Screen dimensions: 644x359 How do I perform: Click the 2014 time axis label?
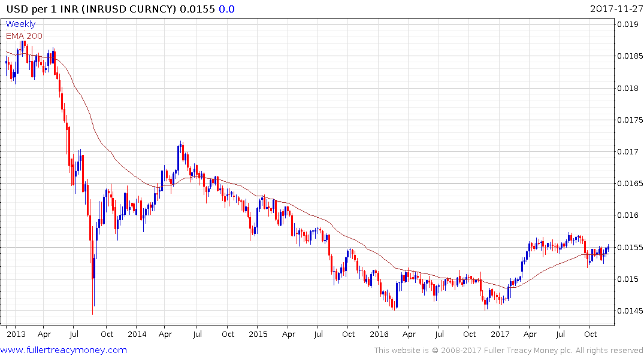[137, 334]
